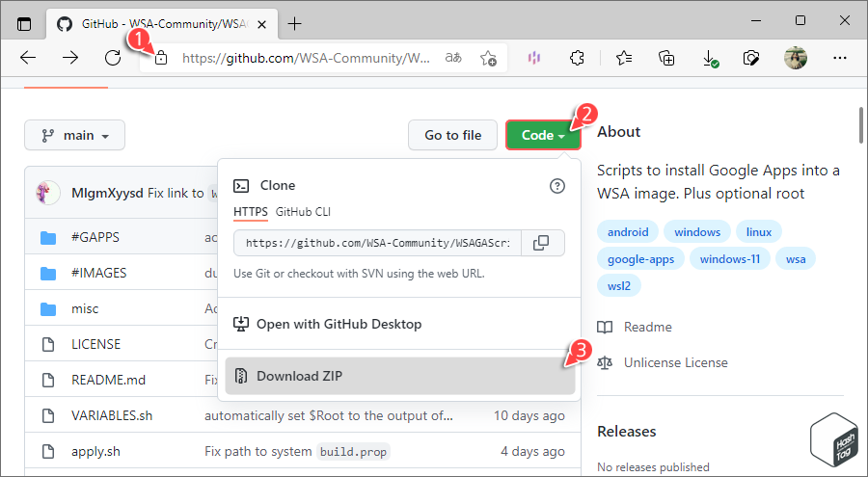Open the automatically set $Root commit message
The image size is (868, 477).
coord(328,415)
